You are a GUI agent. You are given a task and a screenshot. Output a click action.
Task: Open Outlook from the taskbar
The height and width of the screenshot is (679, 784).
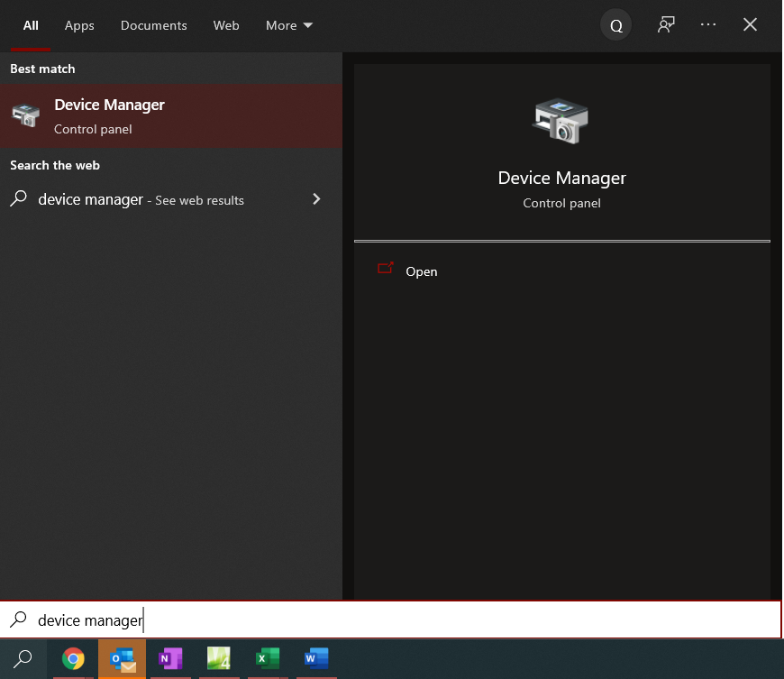[x=122, y=659]
